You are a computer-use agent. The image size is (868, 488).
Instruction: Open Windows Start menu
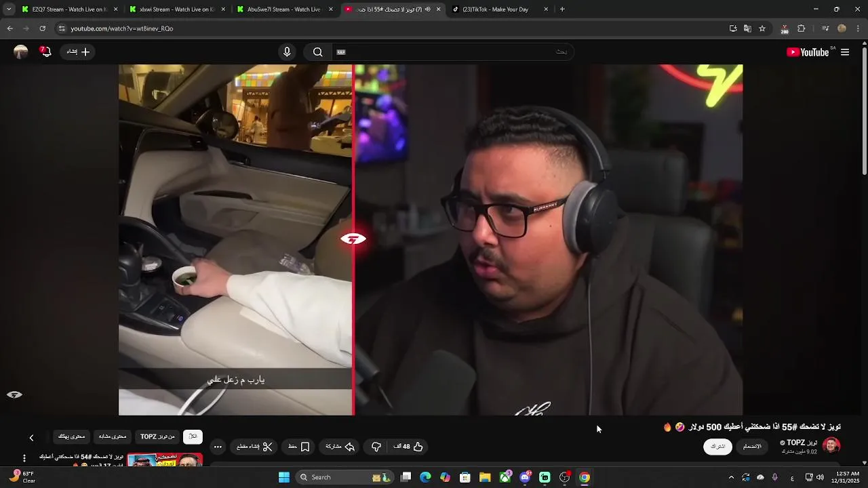tap(284, 477)
